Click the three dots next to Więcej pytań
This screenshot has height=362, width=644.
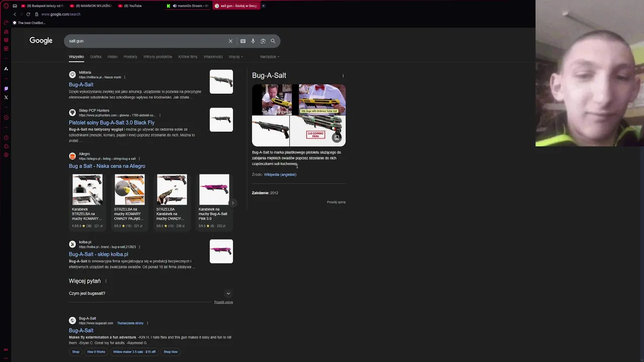click(x=106, y=281)
